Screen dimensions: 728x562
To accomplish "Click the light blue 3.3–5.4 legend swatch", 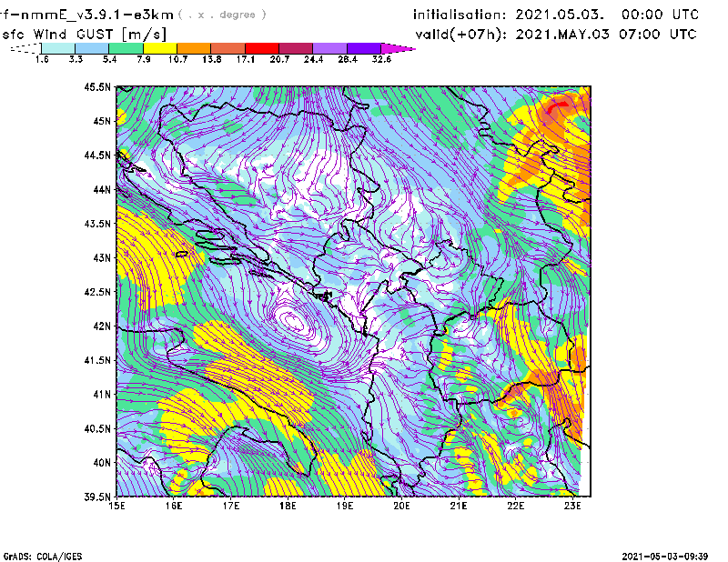I will (x=92, y=48).
